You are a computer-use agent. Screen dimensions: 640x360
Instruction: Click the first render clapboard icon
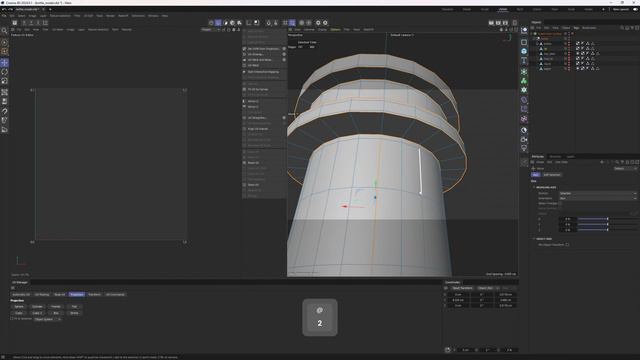click(x=491, y=23)
